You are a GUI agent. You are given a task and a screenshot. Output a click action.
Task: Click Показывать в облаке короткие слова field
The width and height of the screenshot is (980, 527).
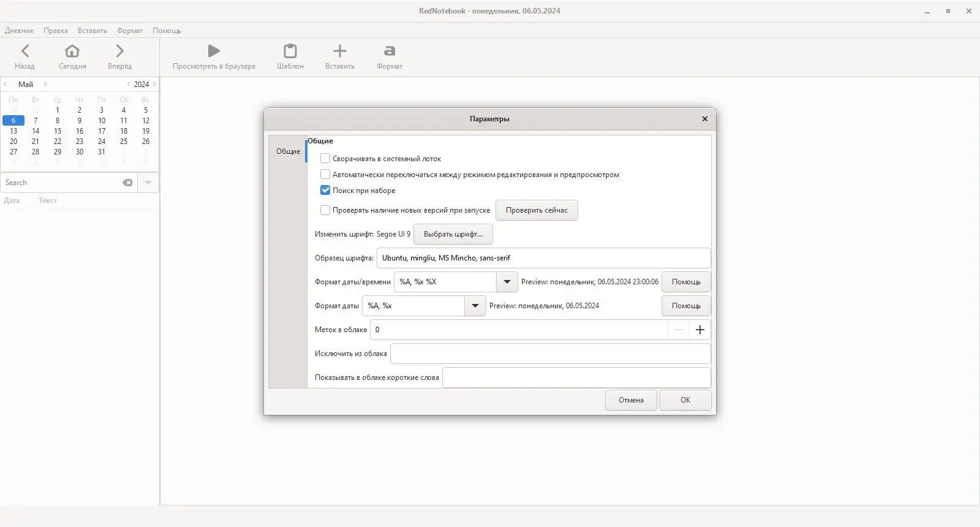pyautogui.click(x=576, y=377)
